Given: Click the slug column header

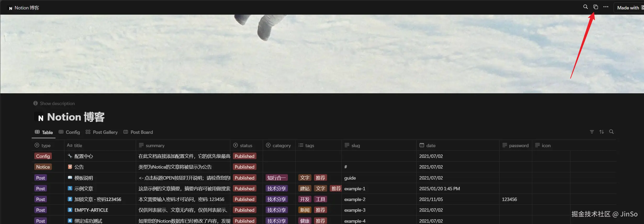Looking at the screenshot, I should (379, 145).
